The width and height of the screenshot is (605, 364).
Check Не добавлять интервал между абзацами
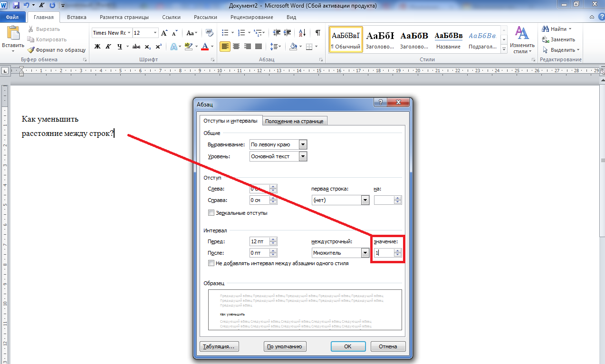[211, 263]
